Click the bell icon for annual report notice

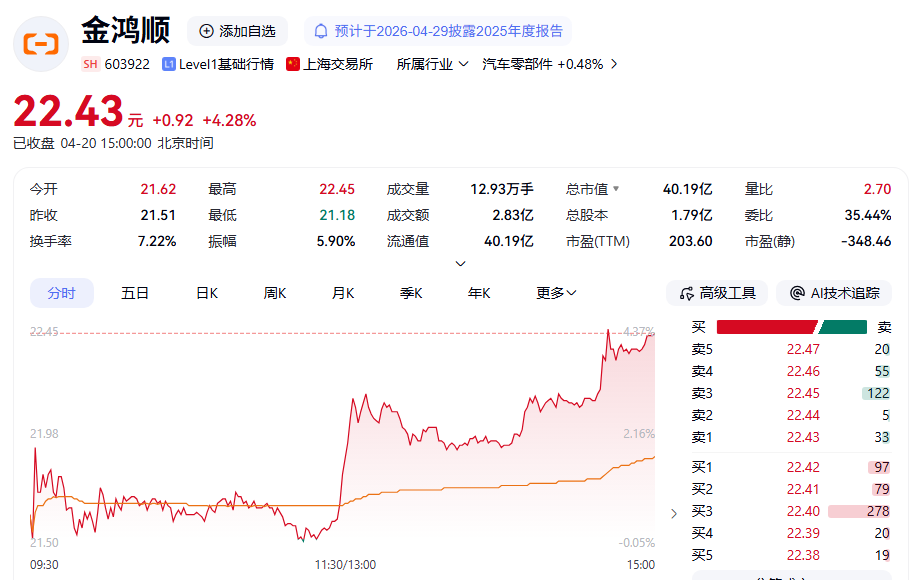click(322, 31)
